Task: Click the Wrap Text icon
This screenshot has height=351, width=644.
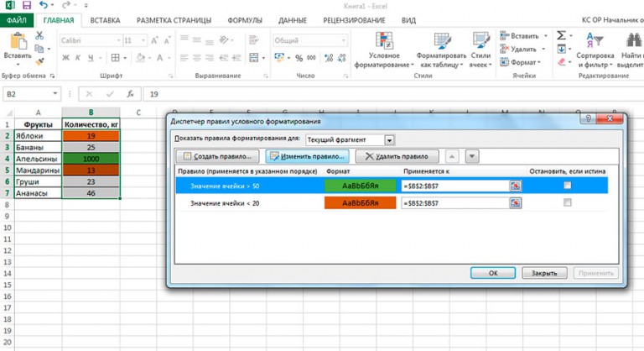Action: [x=254, y=40]
